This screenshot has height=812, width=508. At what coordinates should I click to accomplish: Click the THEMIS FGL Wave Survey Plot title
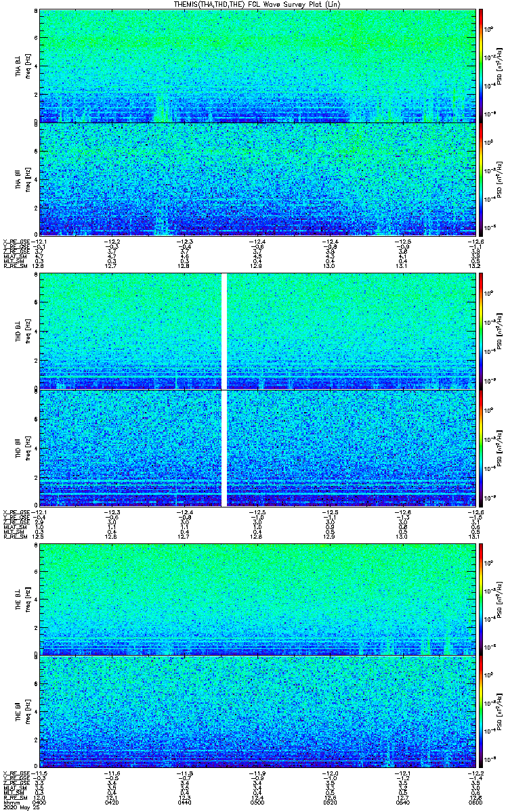257,4
